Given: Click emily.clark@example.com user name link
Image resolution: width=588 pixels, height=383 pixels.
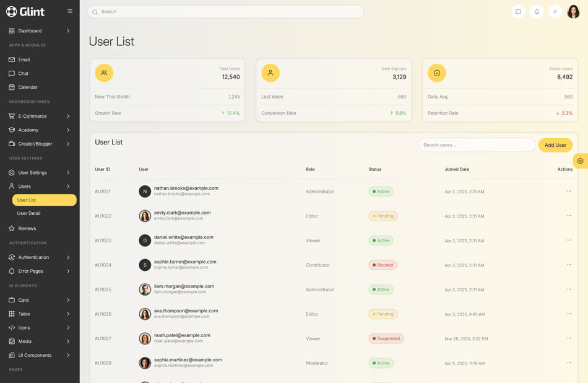Looking at the screenshot, I should tap(182, 213).
